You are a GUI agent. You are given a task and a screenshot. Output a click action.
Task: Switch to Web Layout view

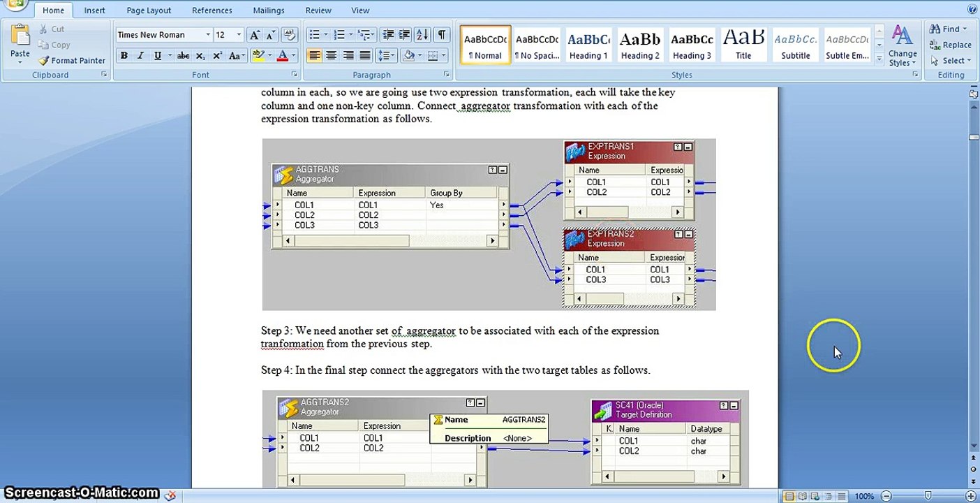coord(815,497)
